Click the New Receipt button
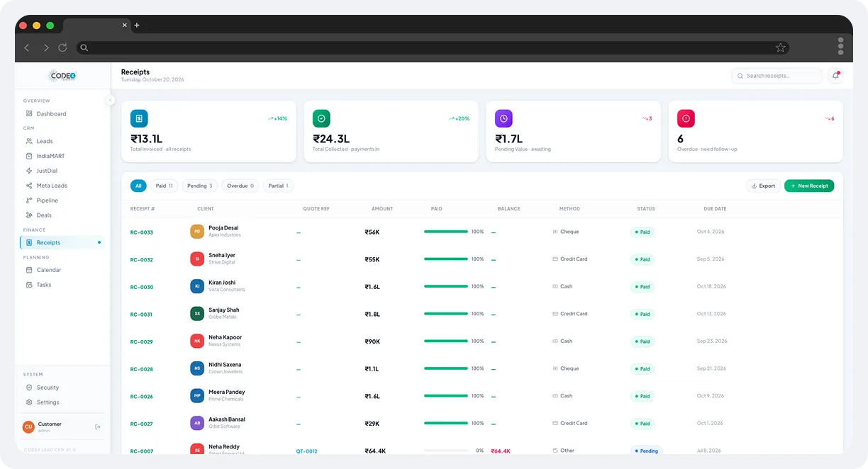Image resolution: width=868 pixels, height=469 pixels. click(x=809, y=186)
